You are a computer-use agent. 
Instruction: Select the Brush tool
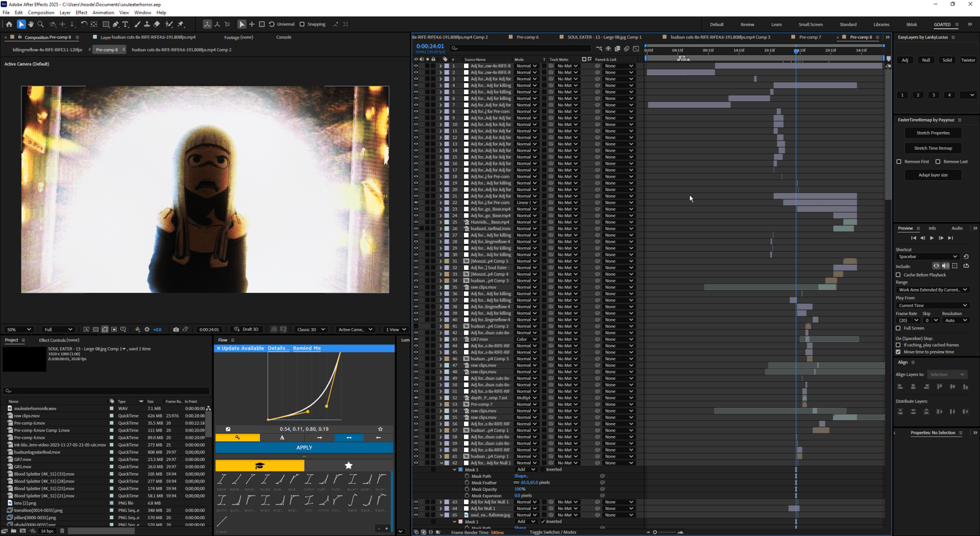[x=137, y=24]
